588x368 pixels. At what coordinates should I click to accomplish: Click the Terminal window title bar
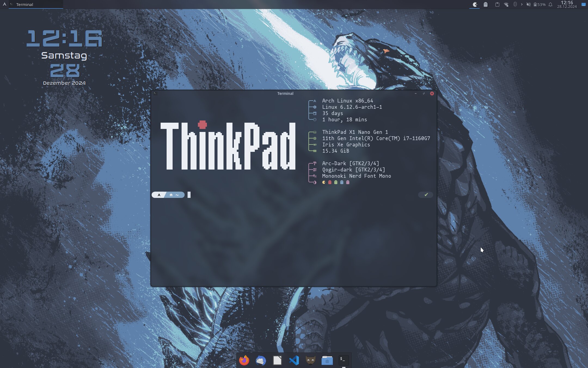tap(285, 93)
